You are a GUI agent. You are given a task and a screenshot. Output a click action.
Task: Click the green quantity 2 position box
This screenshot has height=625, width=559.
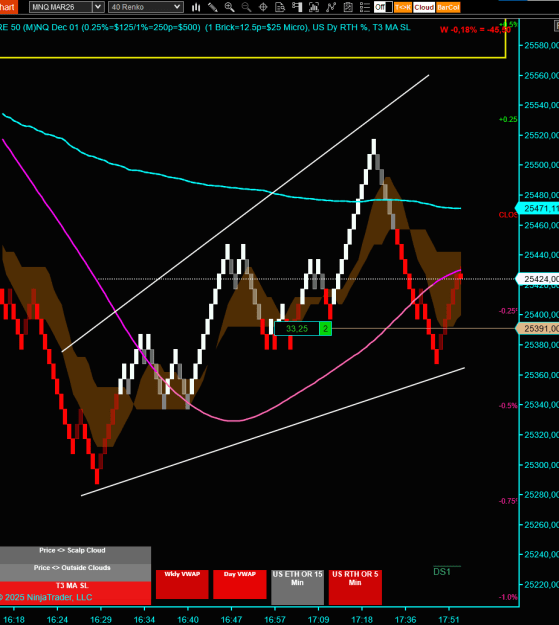[x=325, y=329]
